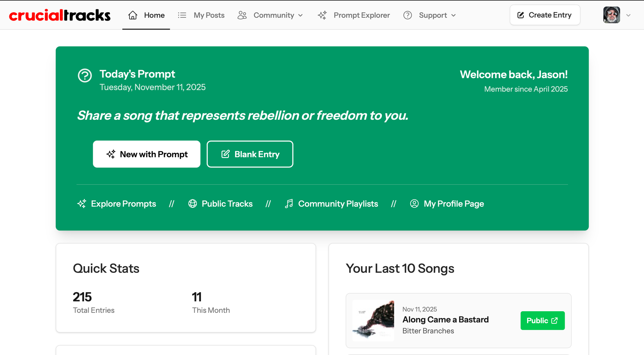Screen dimensions: 644x355
Task: Click the Home house icon
Action: [133, 15]
